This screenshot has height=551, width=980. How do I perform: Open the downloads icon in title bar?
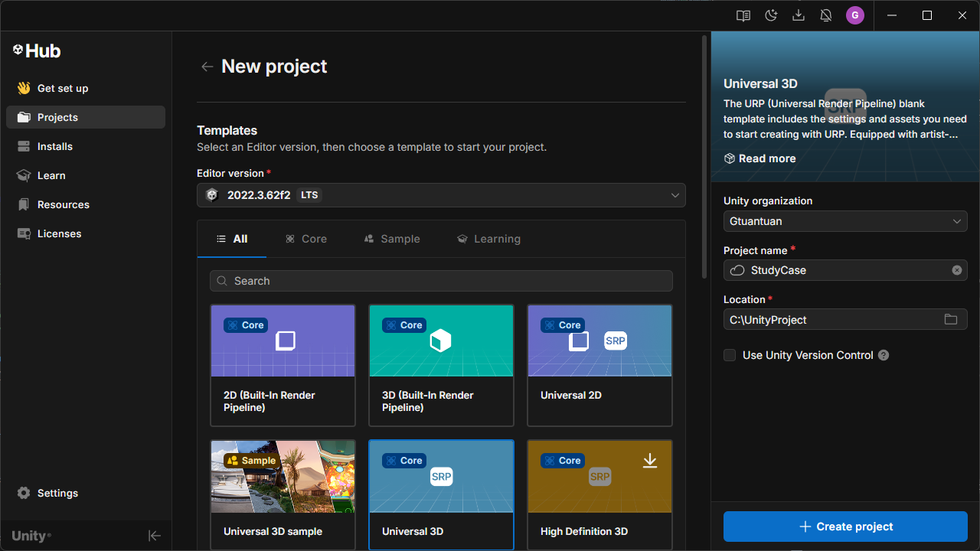799,15
